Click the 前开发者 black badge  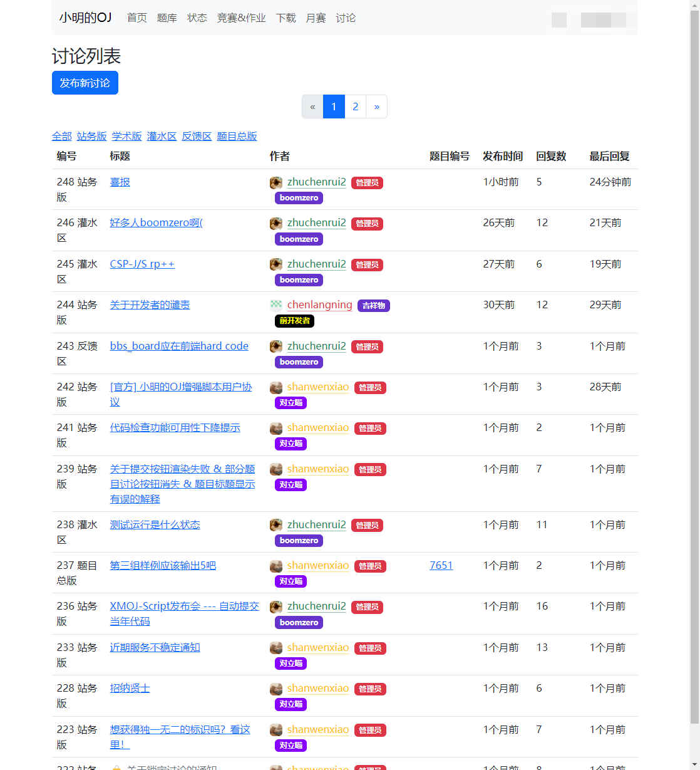coord(294,321)
